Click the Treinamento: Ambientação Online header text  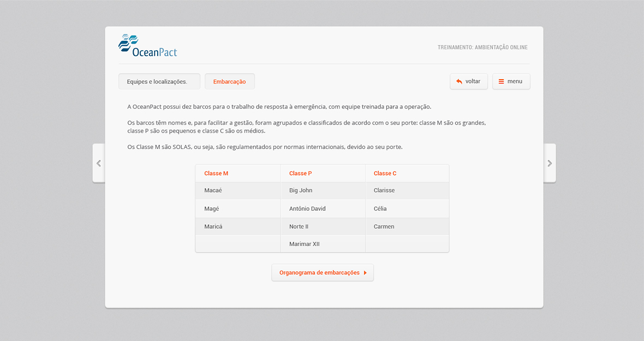pos(482,47)
